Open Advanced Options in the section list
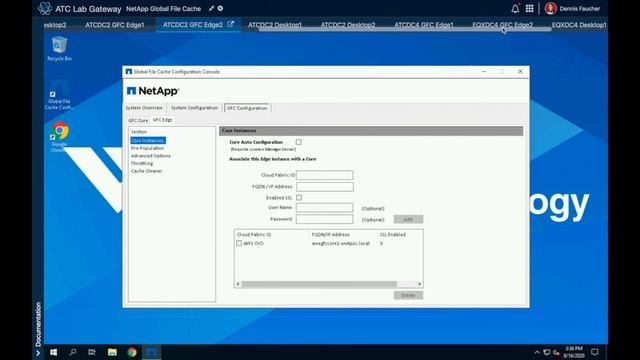 (x=151, y=156)
